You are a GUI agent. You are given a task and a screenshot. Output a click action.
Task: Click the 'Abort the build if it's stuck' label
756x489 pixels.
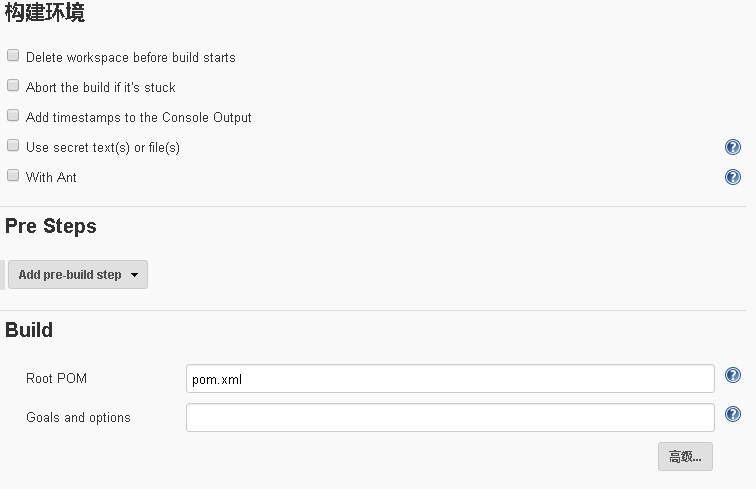click(101, 87)
